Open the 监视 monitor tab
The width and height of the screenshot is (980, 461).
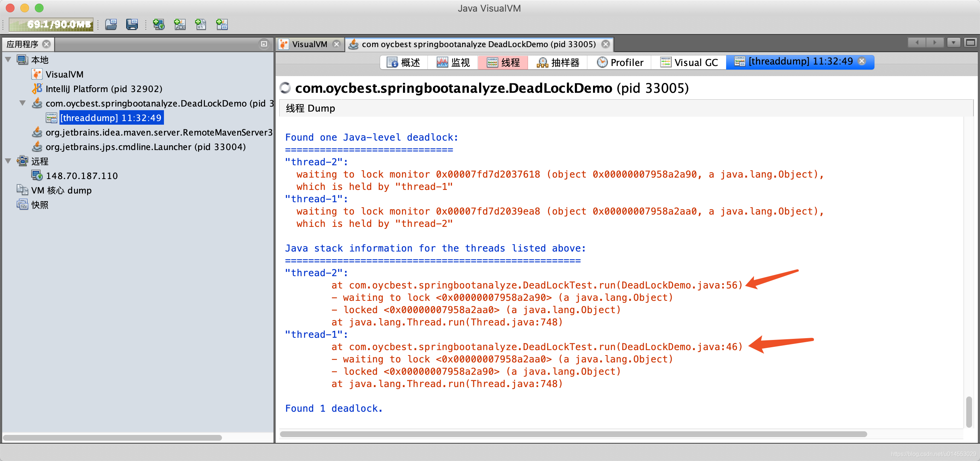(453, 62)
